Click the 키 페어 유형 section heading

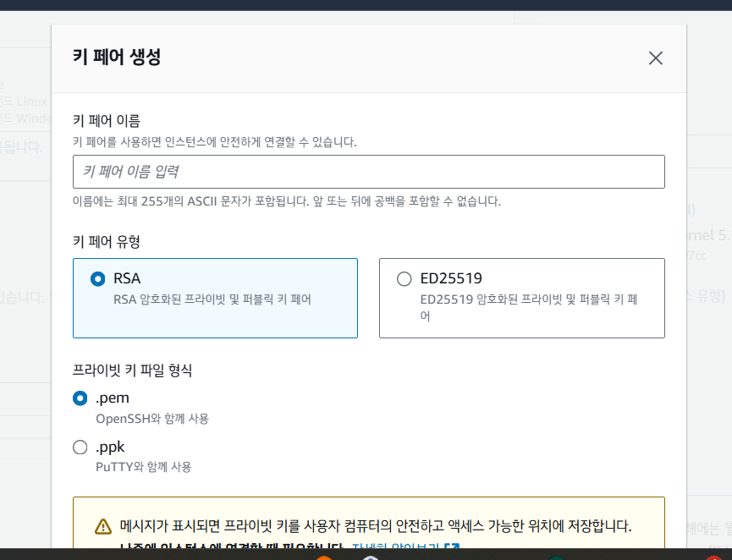[107, 241]
